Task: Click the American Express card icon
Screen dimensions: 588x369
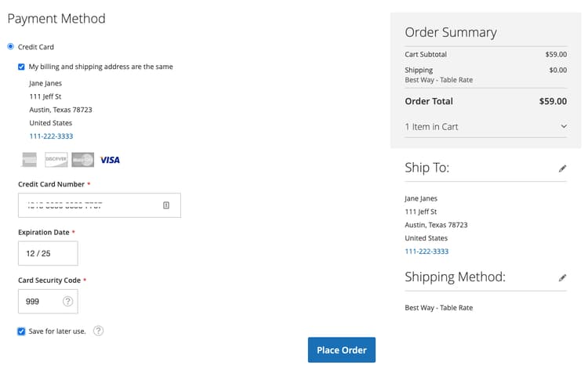Action: (x=30, y=160)
